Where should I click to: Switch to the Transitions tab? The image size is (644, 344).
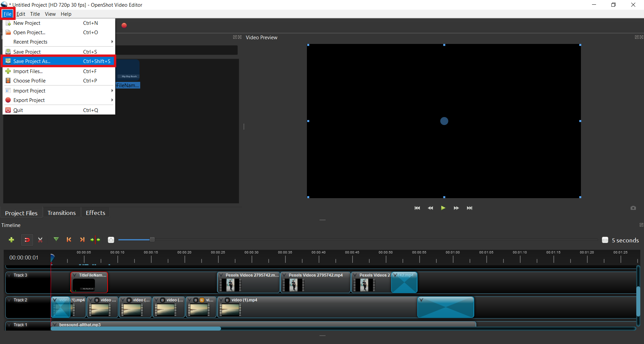coord(62,213)
